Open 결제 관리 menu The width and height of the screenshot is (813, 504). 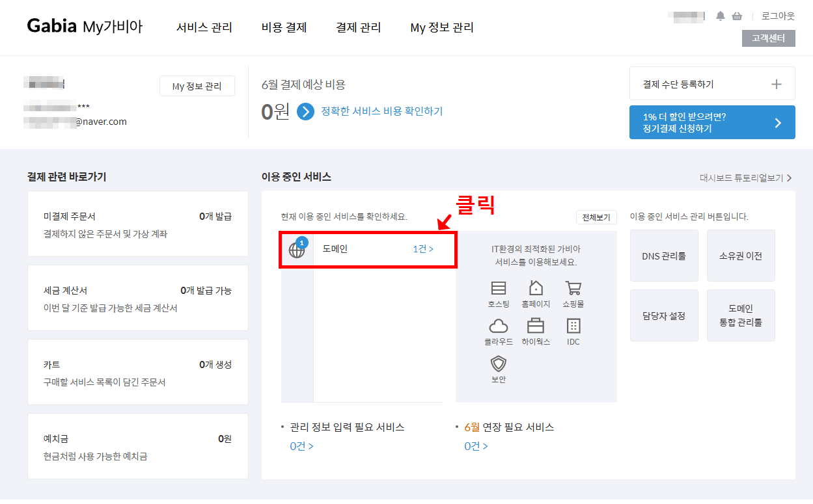tap(359, 27)
